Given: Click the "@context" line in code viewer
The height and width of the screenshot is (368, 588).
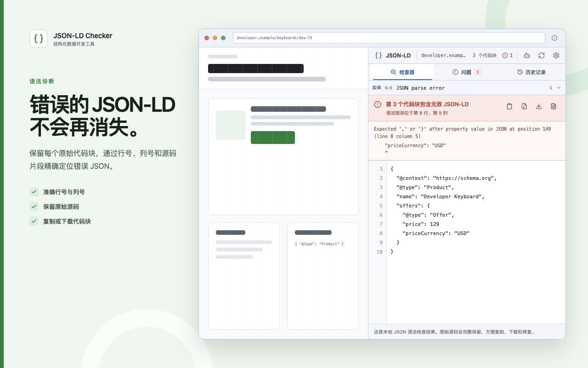Looking at the screenshot, I should (x=447, y=178).
